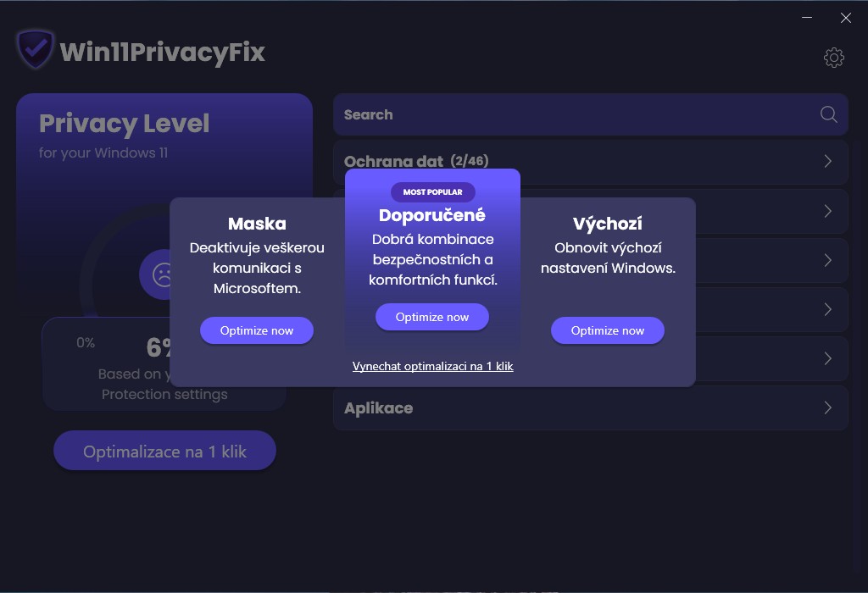Click the Optimalizace na 1 klik button
Viewport: 868px width, 593px height.
point(164,452)
